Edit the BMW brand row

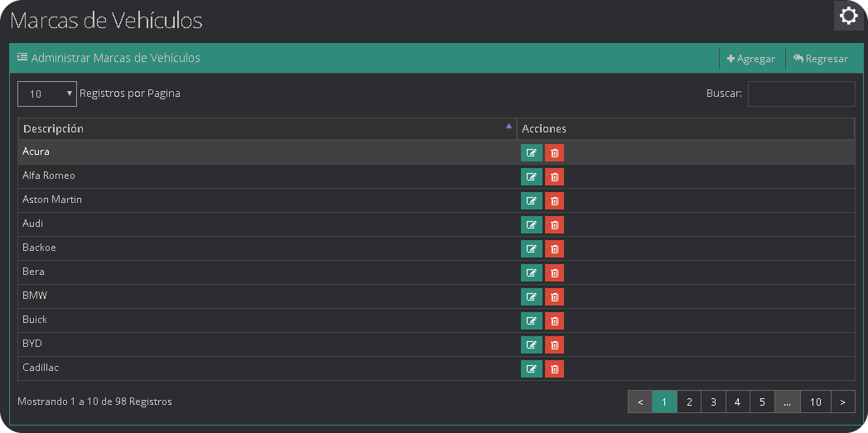[531, 297]
